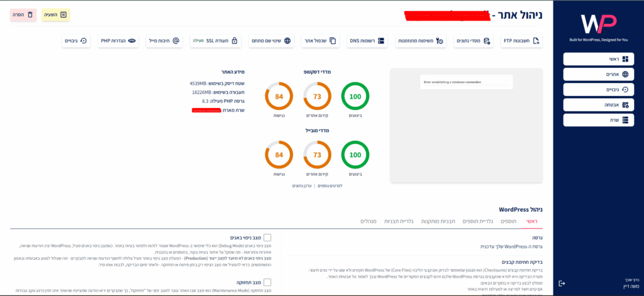Click the mobile metrics (מדדי מובייל) heading
Screen dimensions: 644x296
coord(317,130)
